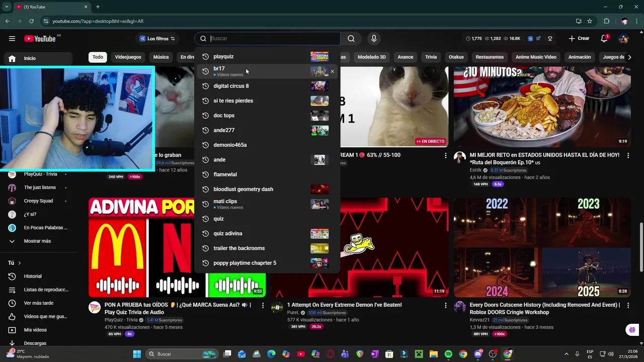Open Ver más tarde in the sidebar
Viewport: 644px width, 362px height.
(37, 303)
